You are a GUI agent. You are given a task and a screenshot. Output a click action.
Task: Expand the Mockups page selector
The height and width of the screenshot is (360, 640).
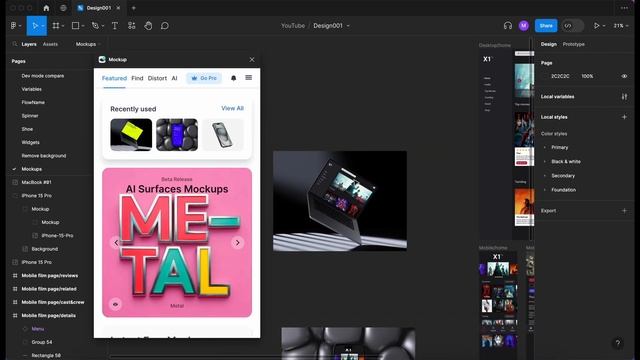click(x=88, y=44)
